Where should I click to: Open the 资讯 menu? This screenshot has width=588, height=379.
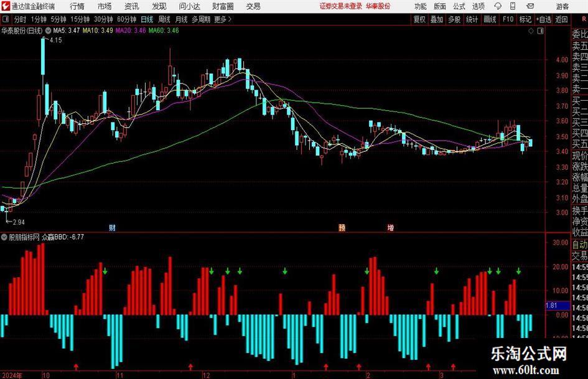(x=132, y=6)
